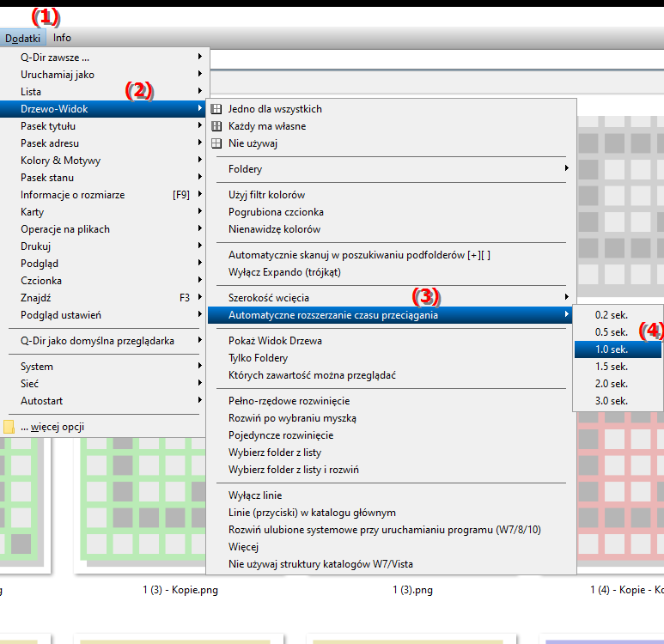Screen dimensions: 664x644
Task: Set drag expand time to 1.0 sek.
Action: click(x=618, y=349)
